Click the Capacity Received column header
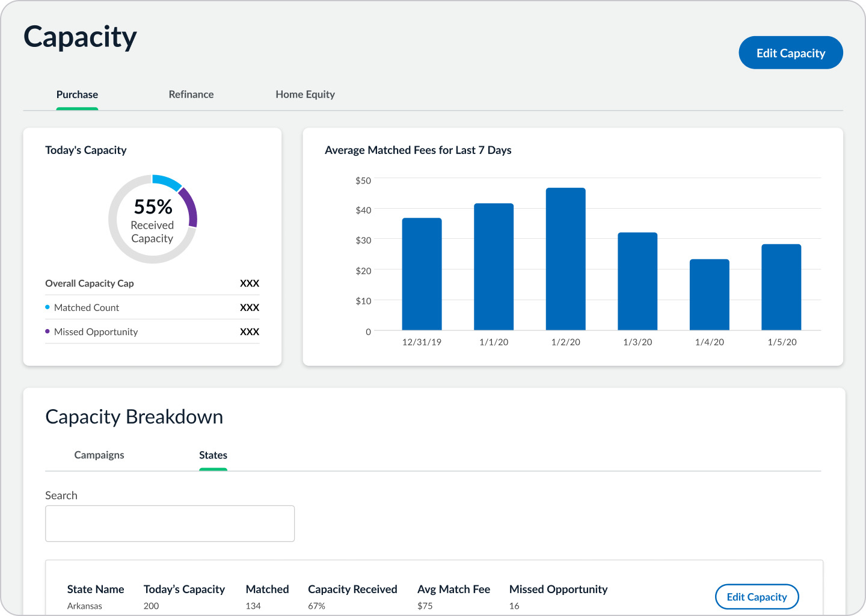 (x=352, y=590)
